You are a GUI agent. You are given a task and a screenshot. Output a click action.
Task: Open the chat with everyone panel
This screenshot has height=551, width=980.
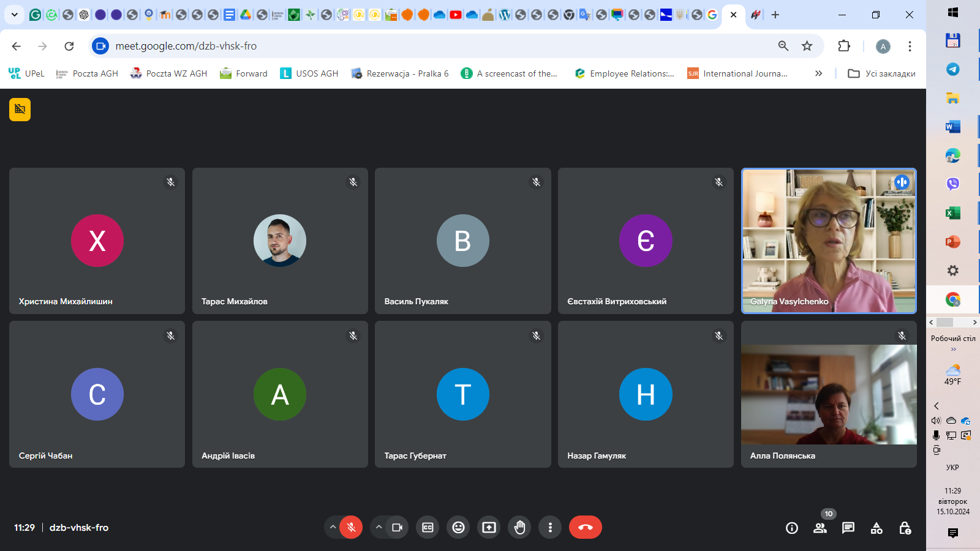coord(848,528)
